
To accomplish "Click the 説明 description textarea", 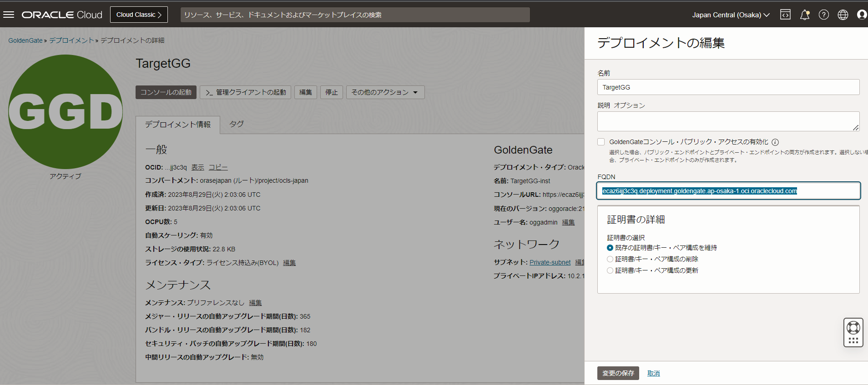I will (728, 121).
